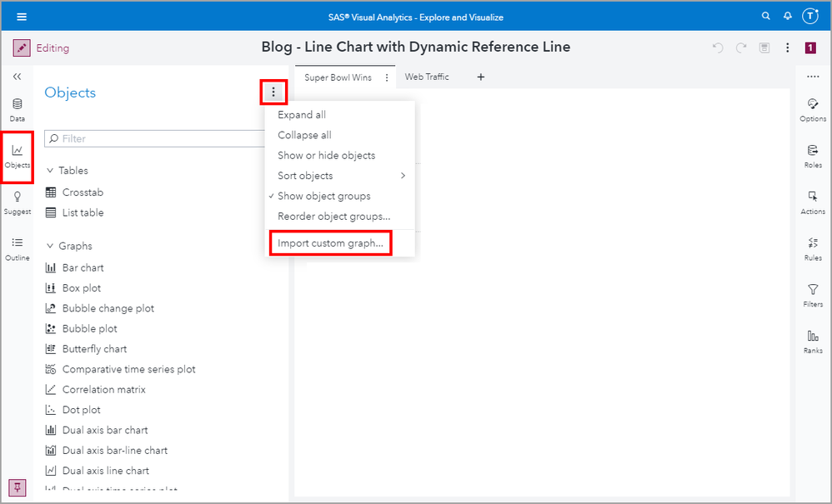Add a new page with plus button

(x=480, y=77)
